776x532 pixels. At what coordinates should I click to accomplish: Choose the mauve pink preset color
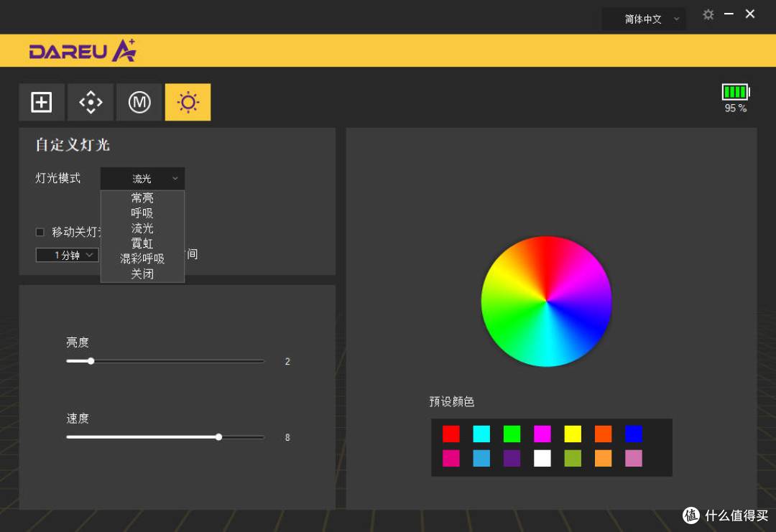click(634, 458)
